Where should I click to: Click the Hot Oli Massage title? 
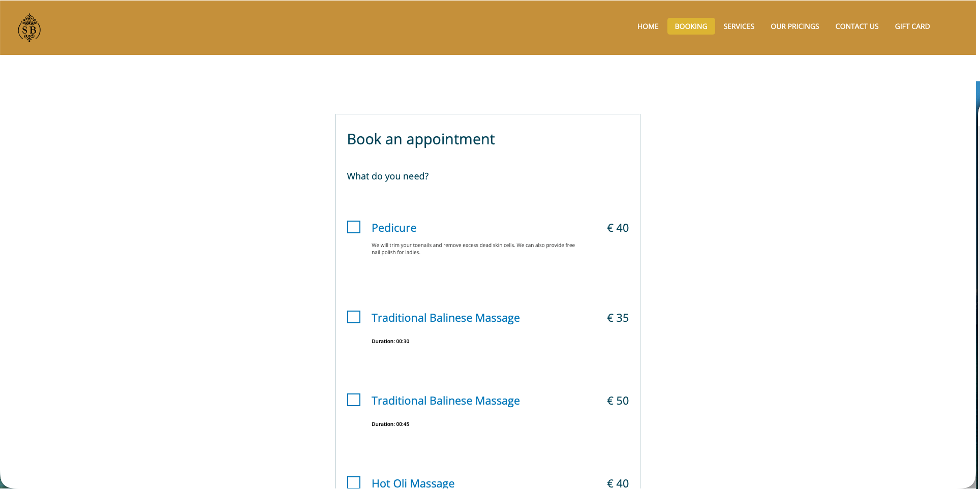point(413,483)
